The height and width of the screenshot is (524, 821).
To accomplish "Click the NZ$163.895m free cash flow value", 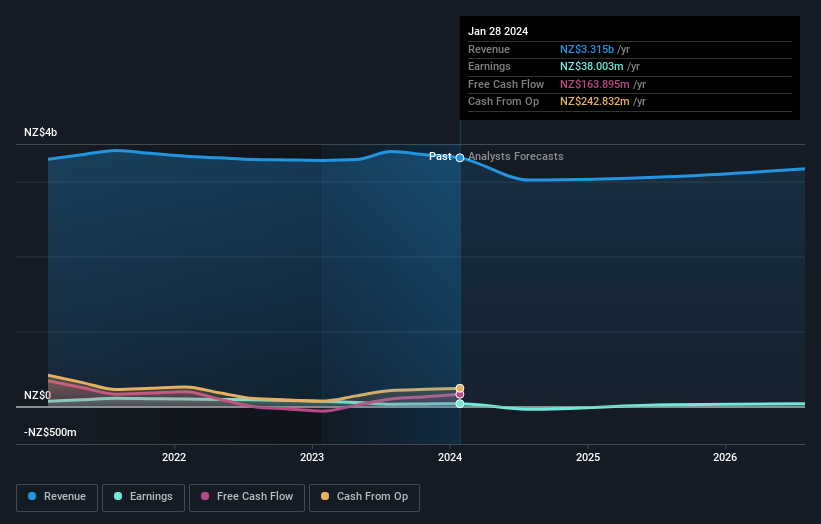I will [x=595, y=84].
